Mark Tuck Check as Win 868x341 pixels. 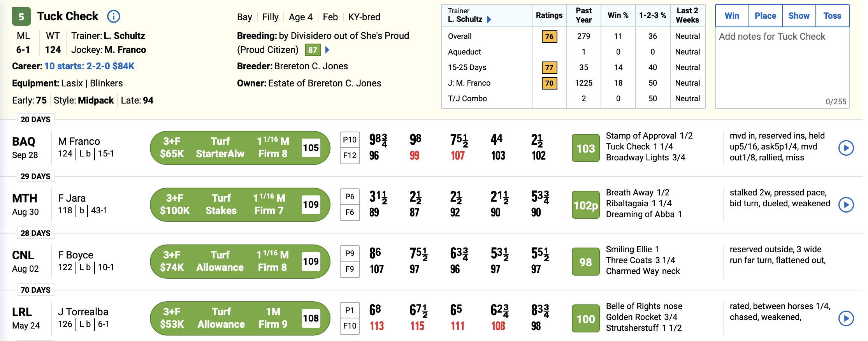tap(732, 16)
